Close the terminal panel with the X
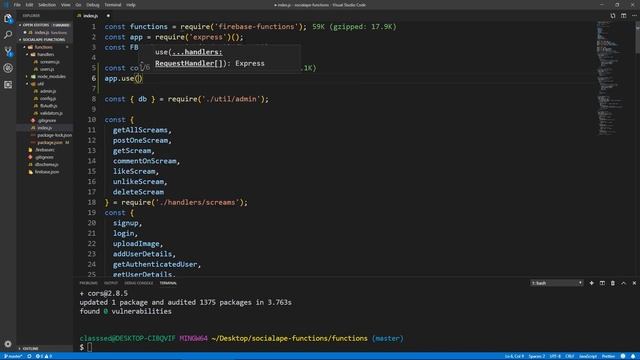 pos(634,283)
